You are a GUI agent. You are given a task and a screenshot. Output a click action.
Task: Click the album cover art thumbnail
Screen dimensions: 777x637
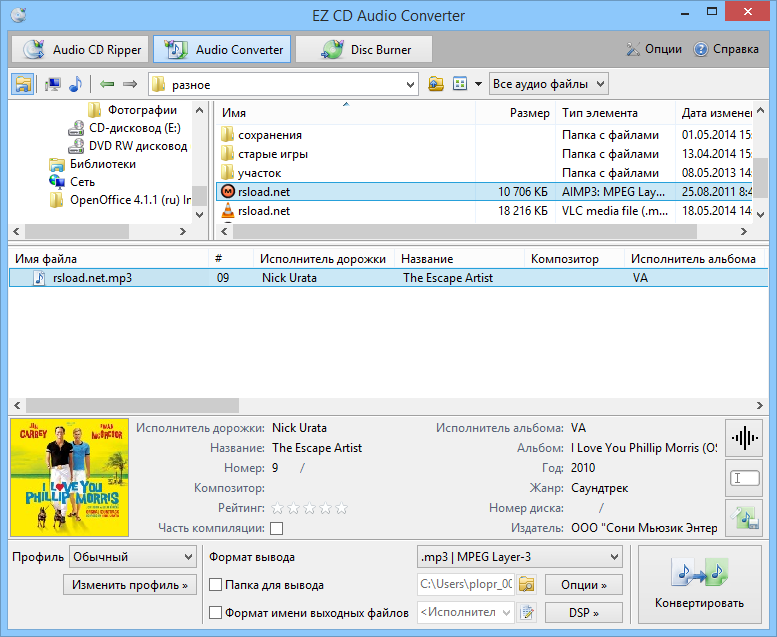coord(69,478)
